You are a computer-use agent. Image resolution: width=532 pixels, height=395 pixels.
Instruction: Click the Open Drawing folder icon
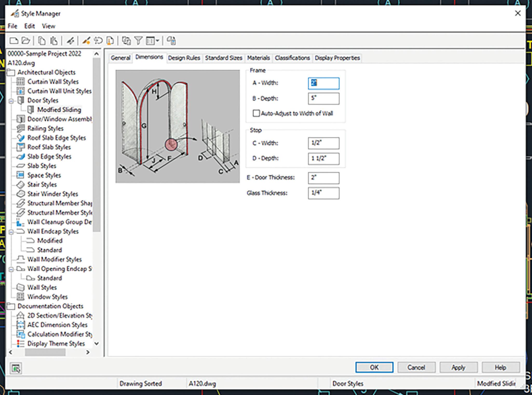[26, 41]
